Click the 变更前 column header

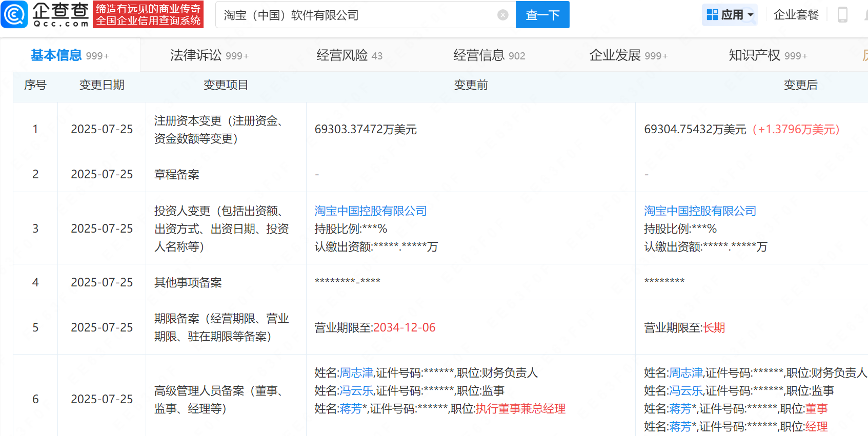471,85
